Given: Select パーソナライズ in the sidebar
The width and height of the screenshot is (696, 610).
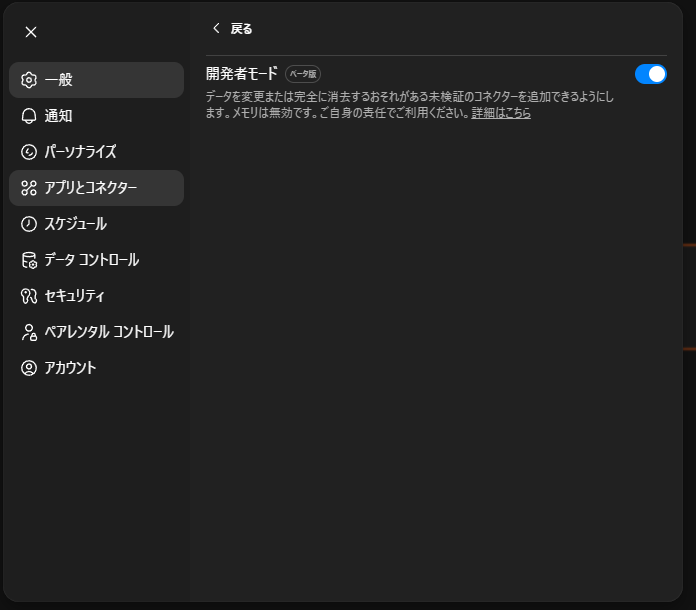Looking at the screenshot, I should pyautogui.click(x=96, y=152).
